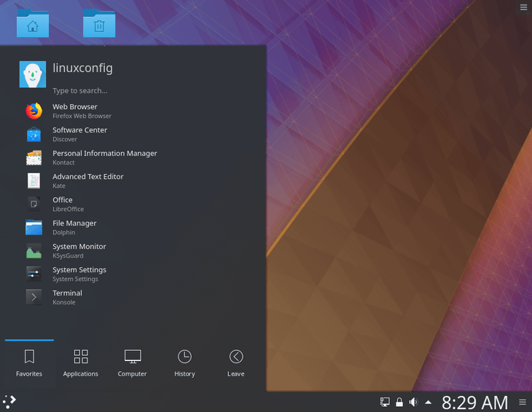The image size is (532, 412).
Task: Open desktop toolbox menu in top corner
Action: point(523,7)
